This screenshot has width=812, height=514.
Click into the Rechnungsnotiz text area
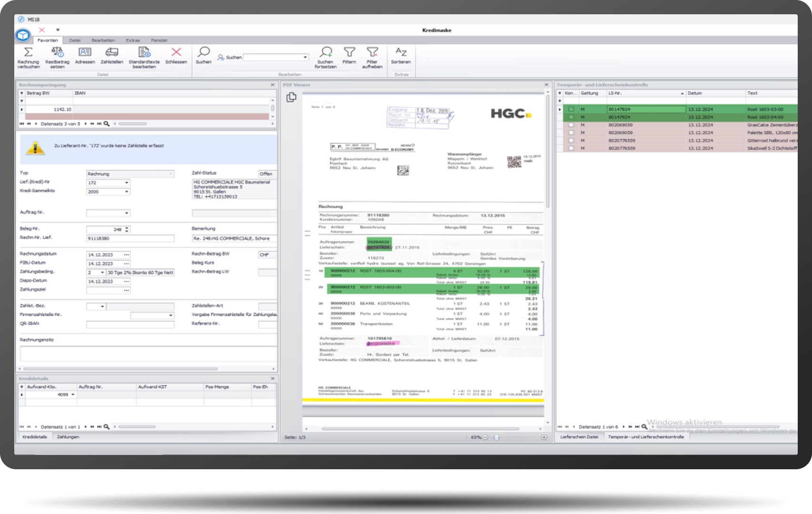[149, 354]
